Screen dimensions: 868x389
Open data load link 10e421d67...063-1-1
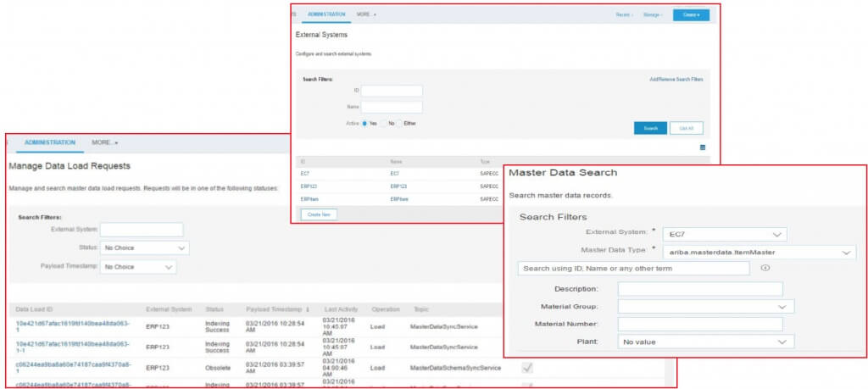tap(73, 347)
